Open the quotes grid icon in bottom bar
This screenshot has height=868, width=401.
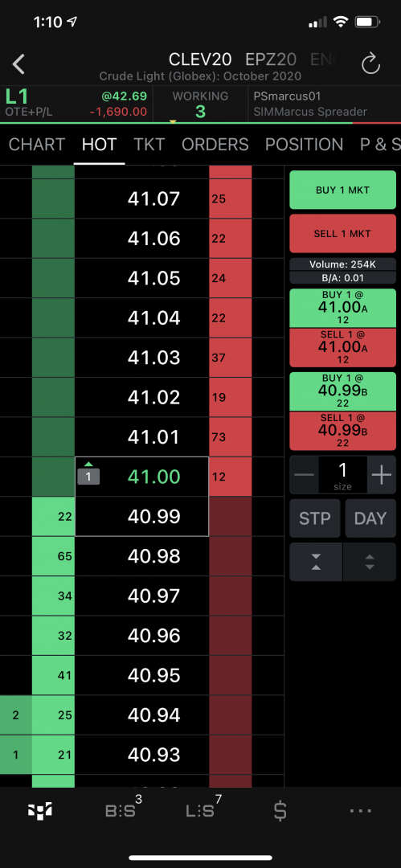40,811
